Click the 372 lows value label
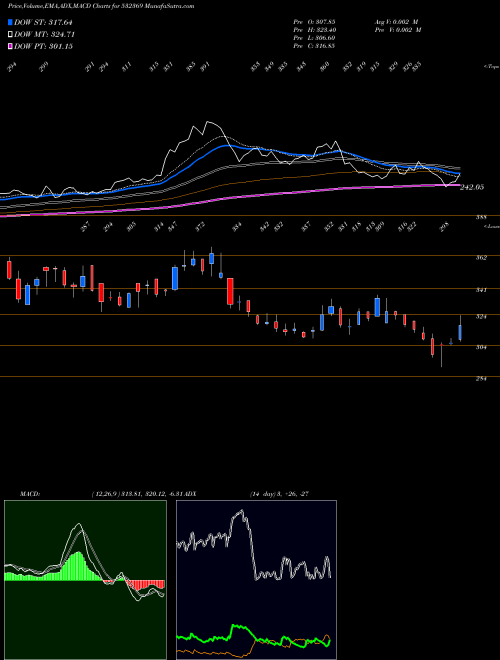The width and height of the screenshot is (500, 660). 200,227
